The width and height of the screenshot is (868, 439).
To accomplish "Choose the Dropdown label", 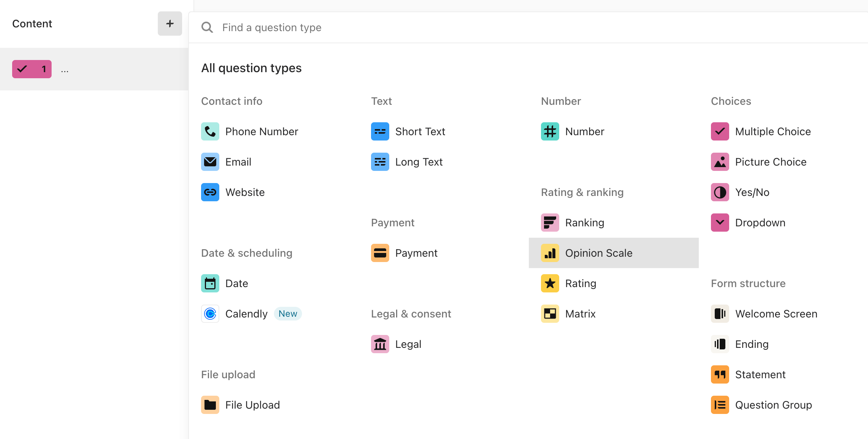I will pos(760,223).
